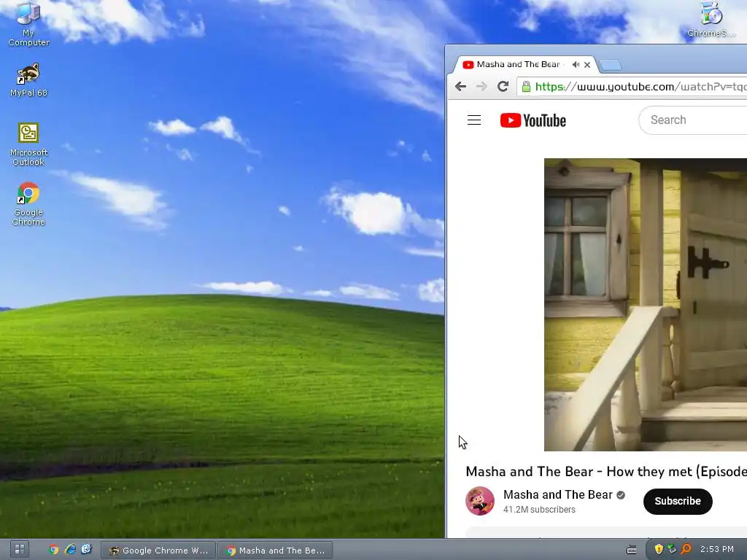Click into the YouTube Search box

tap(693, 120)
